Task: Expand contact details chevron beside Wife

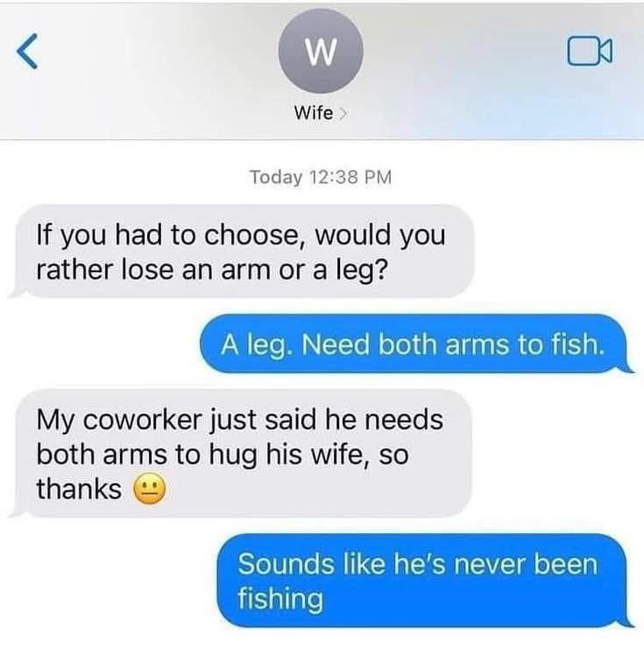Action: [343, 113]
